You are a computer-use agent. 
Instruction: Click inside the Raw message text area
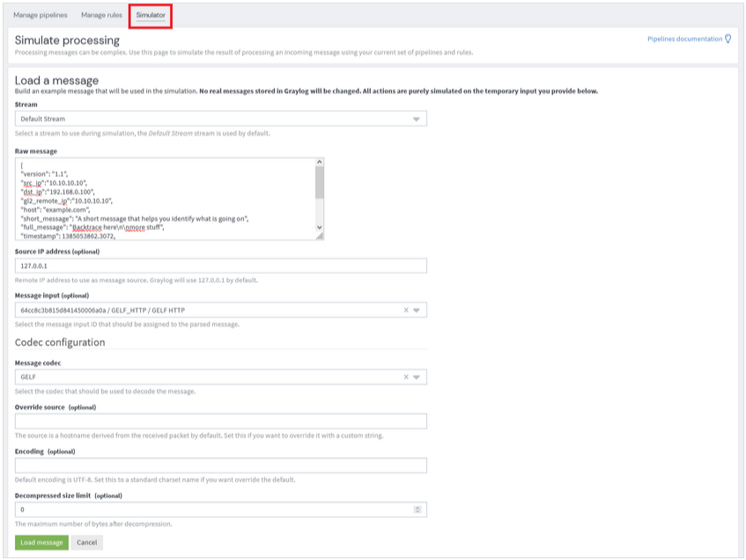click(163, 198)
